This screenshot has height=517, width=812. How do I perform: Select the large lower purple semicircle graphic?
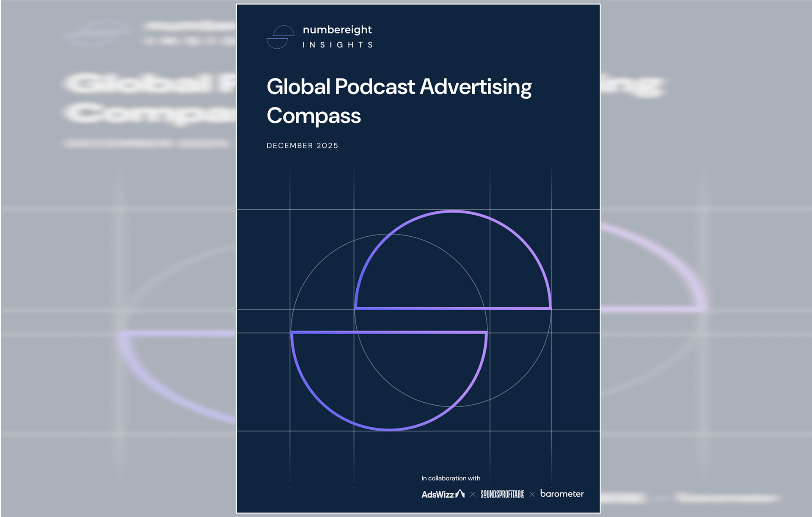[389, 381]
